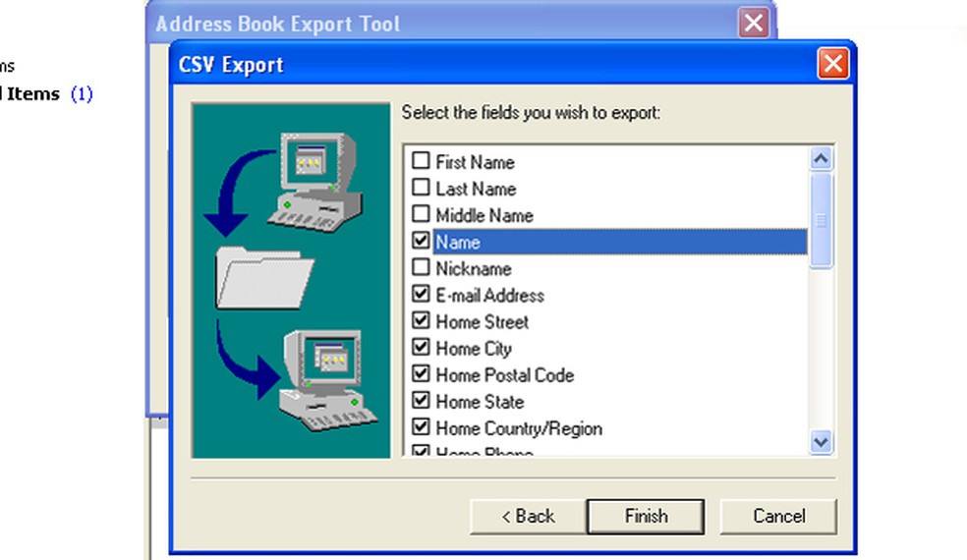Uncheck the Home Country/Region checkbox
This screenshot has height=560, width=967.
421,427
